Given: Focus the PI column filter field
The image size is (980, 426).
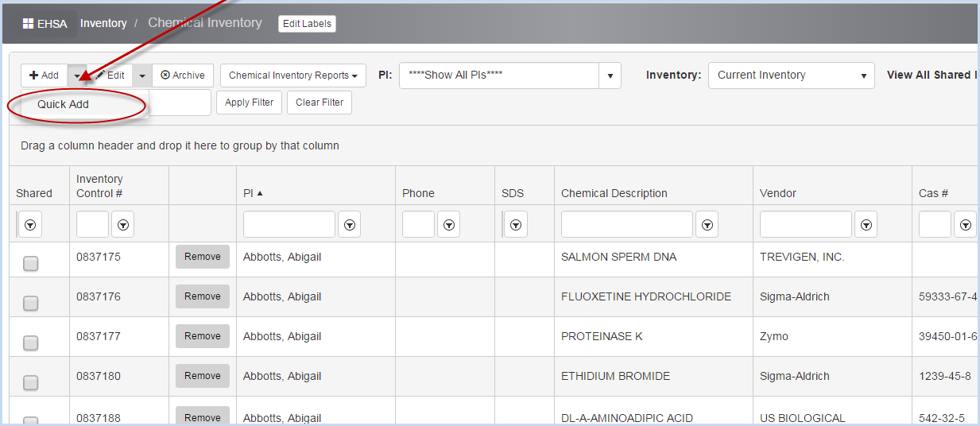Looking at the screenshot, I should pos(289,224).
